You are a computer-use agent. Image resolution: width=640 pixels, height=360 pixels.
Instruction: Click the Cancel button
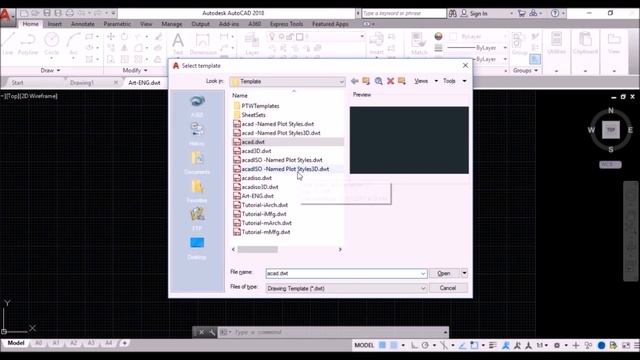448,288
